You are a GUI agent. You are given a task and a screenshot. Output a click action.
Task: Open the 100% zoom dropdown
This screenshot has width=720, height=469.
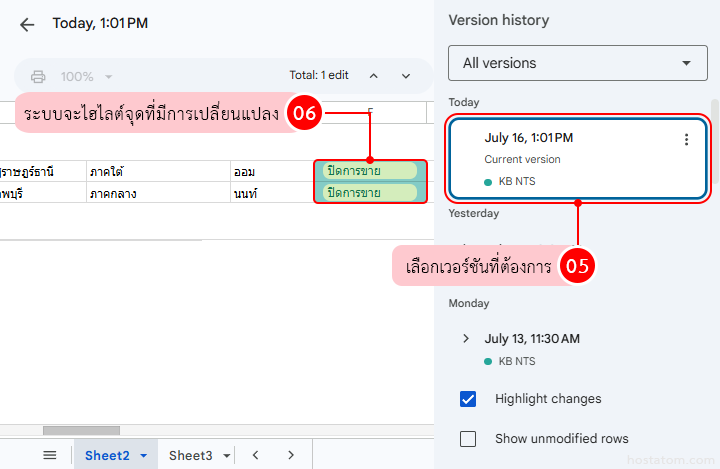tap(86, 76)
